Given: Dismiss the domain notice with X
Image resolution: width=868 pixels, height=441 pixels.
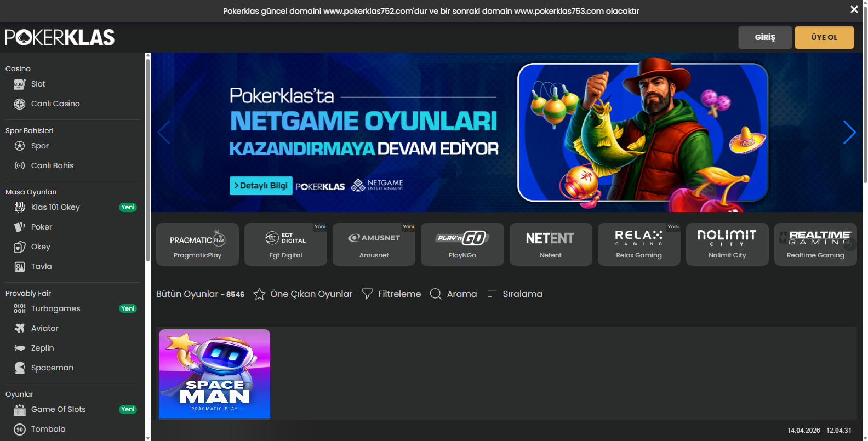Looking at the screenshot, I should (854, 9).
